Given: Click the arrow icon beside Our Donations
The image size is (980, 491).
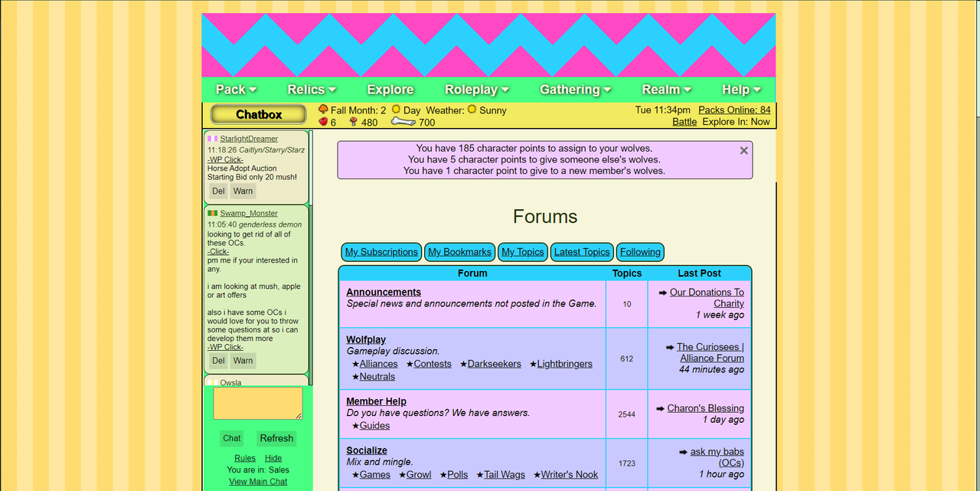Looking at the screenshot, I should point(663,293).
